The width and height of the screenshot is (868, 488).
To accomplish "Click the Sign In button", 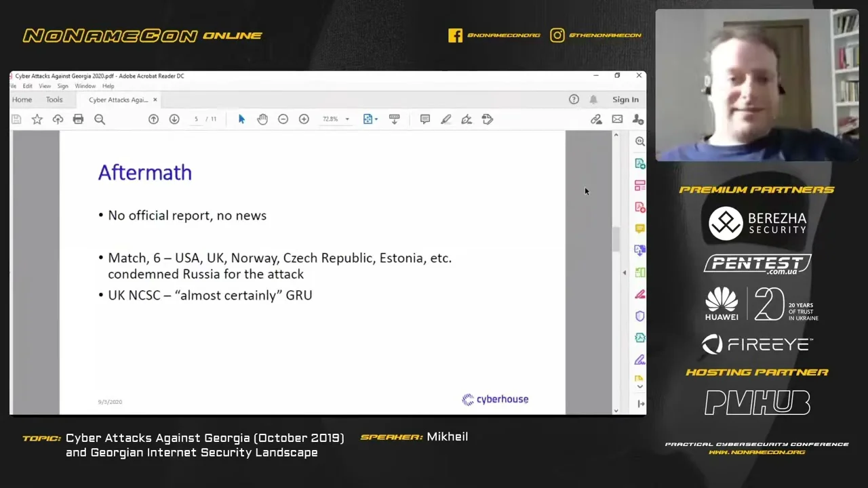I will (x=625, y=100).
